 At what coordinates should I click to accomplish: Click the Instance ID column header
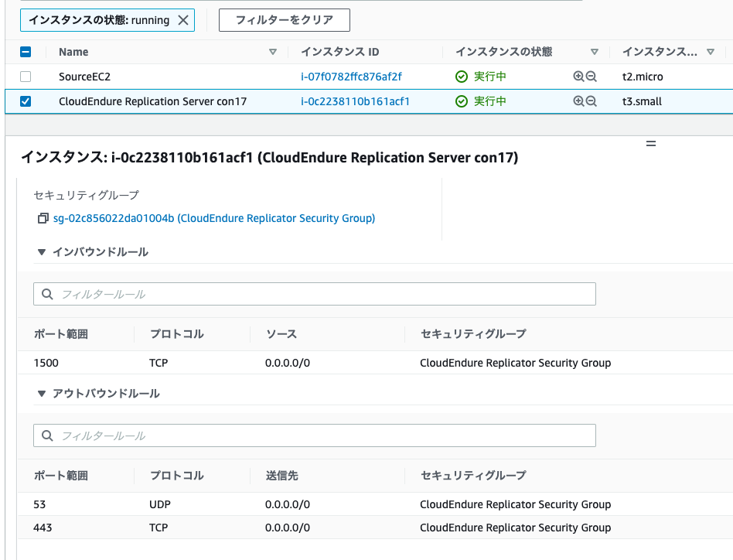pyautogui.click(x=340, y=52)
